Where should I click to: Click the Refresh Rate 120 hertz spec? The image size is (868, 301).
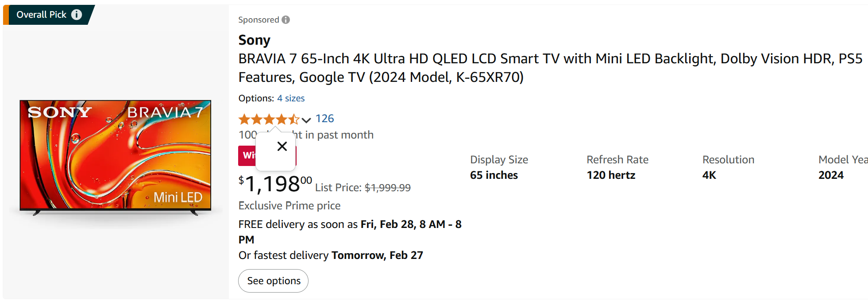617,167
